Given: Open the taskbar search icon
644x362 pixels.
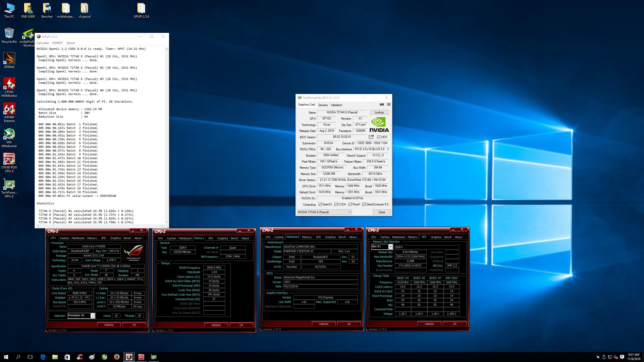Looking at the screenshot, I should [x=18, y=357].
